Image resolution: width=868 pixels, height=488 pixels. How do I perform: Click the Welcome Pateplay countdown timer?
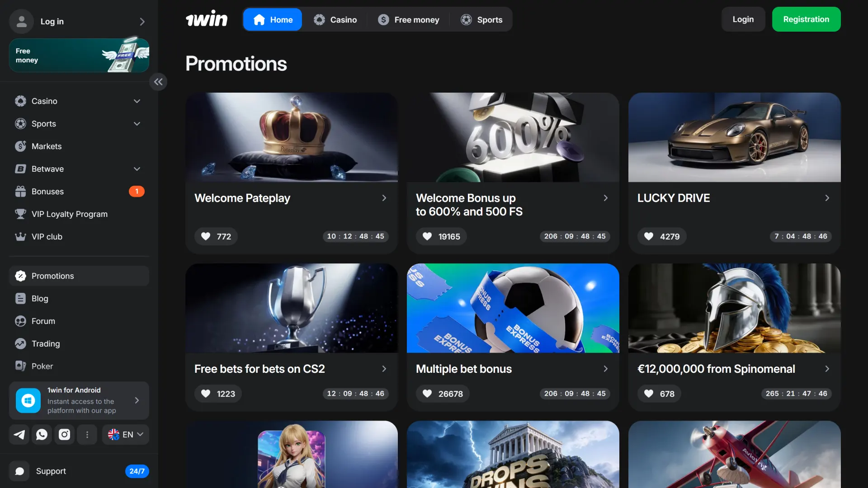[x=356, y=236]
